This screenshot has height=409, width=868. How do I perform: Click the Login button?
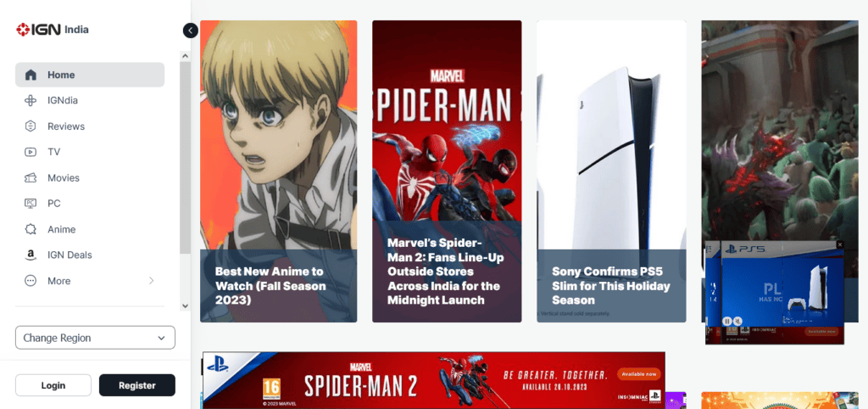pyautogui.click(x=53, y=385)
